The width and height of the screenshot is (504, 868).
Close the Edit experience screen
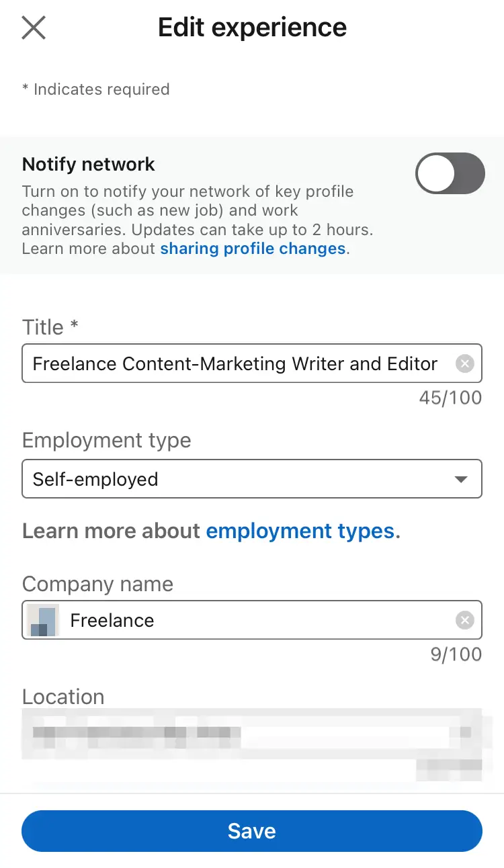pos(34,28)
